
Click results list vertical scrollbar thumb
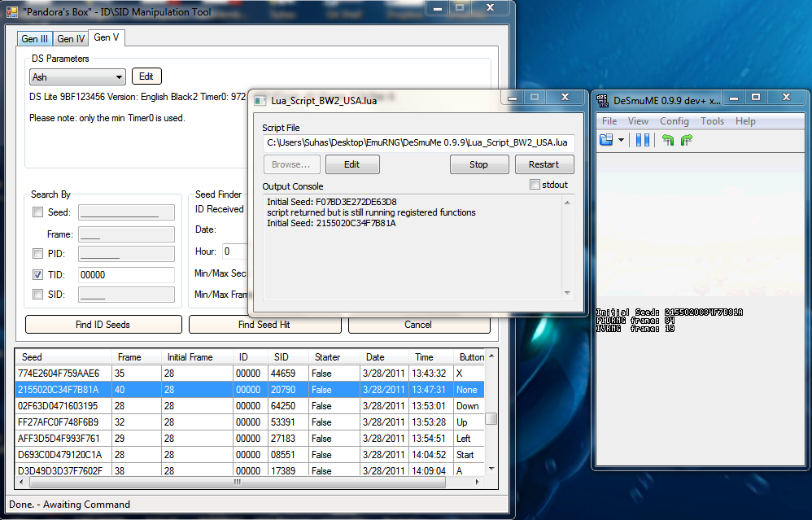tap(491, 418)
